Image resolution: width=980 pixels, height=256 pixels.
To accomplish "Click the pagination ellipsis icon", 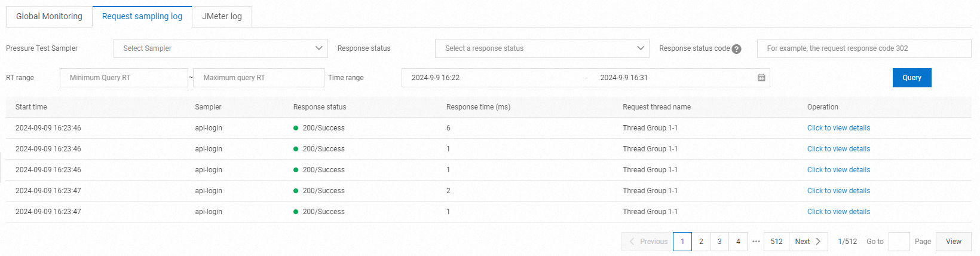I will [756, 242].
